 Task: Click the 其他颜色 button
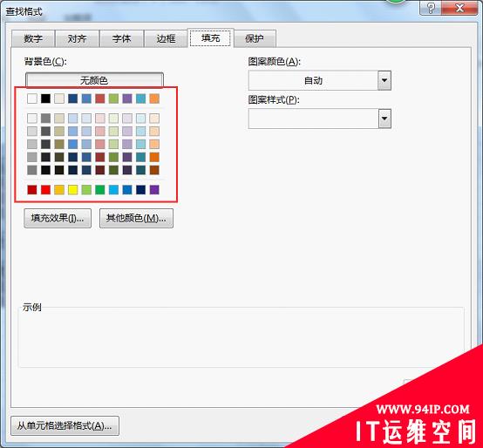136,218
